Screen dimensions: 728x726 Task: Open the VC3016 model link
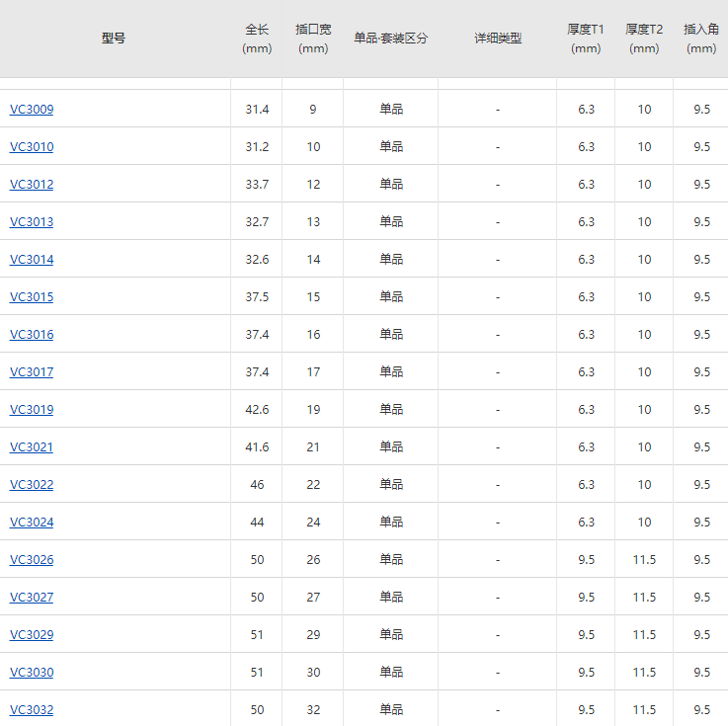click(x=32, y=335)
